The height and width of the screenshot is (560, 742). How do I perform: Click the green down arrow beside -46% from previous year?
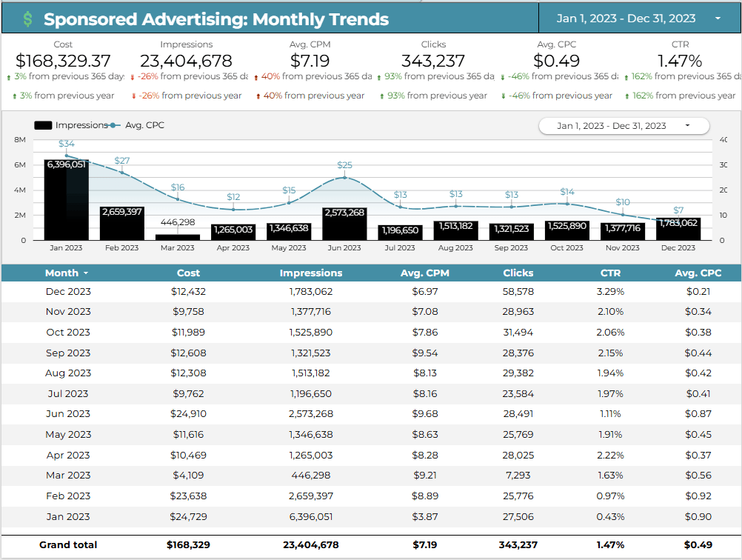tap(503, 96)
